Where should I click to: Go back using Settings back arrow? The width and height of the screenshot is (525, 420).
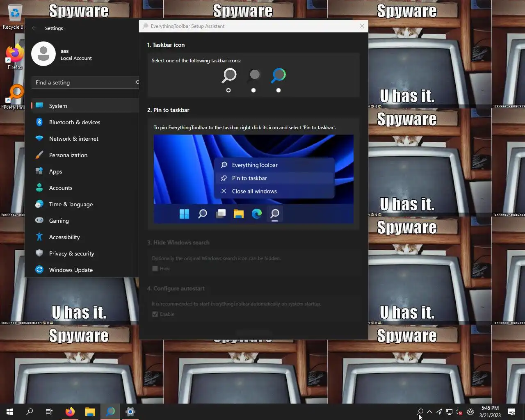[x=34, y=28]
